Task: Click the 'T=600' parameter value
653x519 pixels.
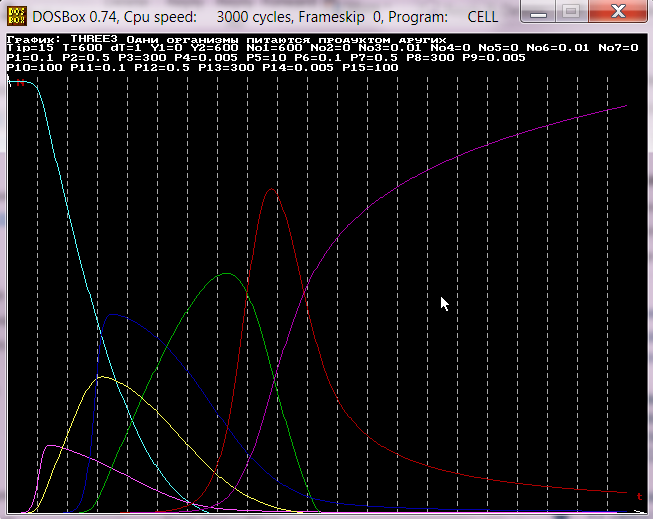Action: point(82,48)
